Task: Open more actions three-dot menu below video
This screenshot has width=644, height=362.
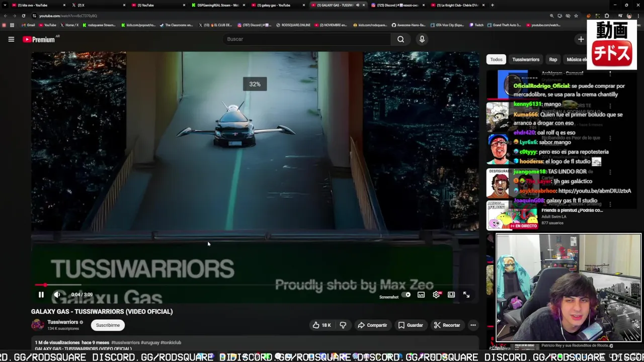Action: pos(473,325)
